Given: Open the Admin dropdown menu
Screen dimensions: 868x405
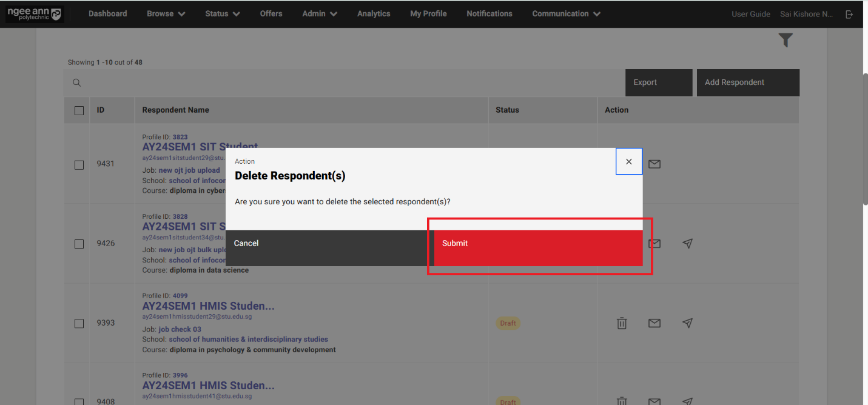Looking at the screenshot, I should pos(319,14).
